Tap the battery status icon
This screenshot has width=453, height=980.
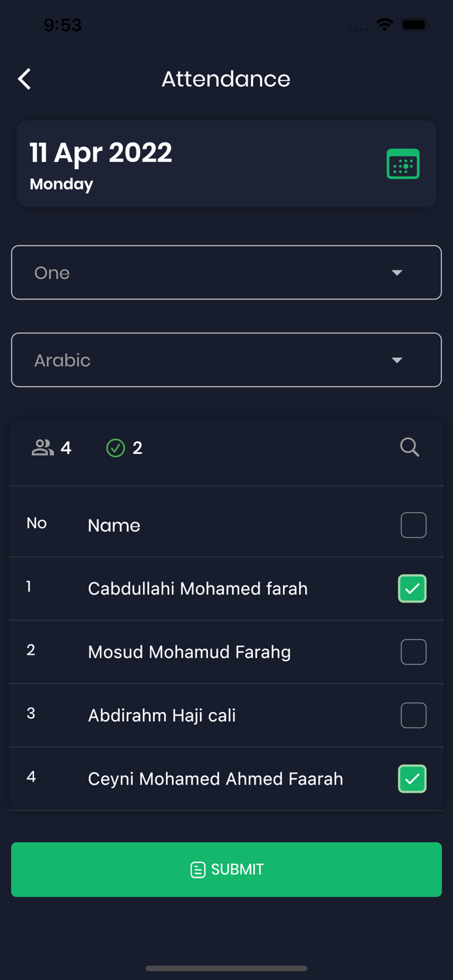click(415, 25)
